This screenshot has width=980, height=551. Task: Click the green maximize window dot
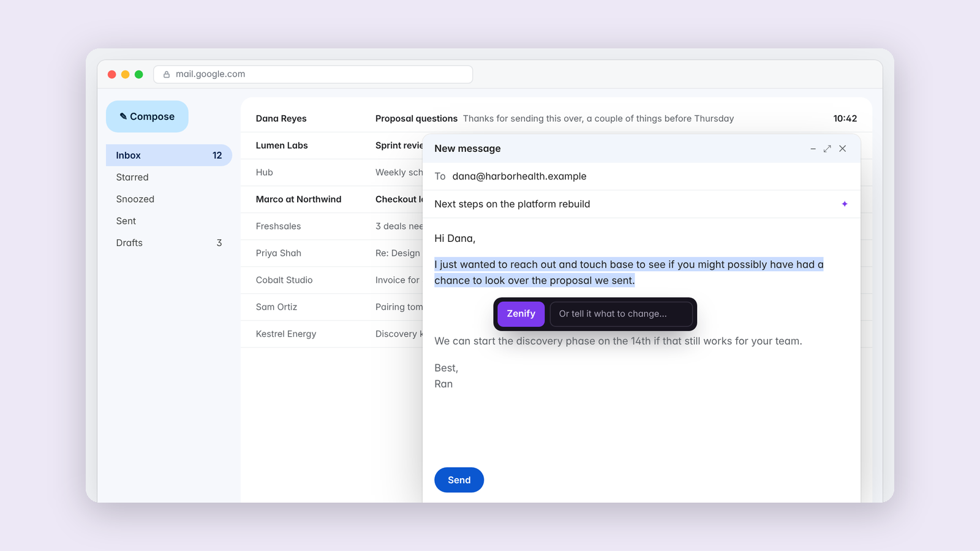point(139,74)
